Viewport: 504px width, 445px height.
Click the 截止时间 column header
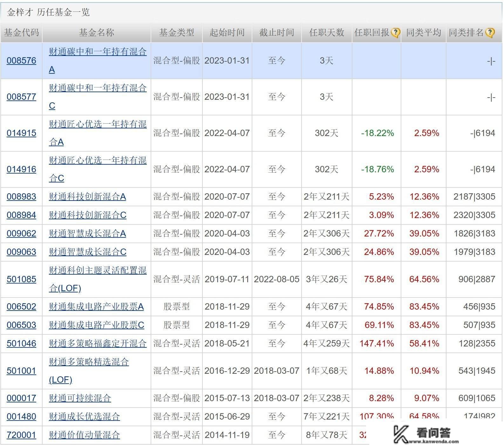[x=276, y=32]
